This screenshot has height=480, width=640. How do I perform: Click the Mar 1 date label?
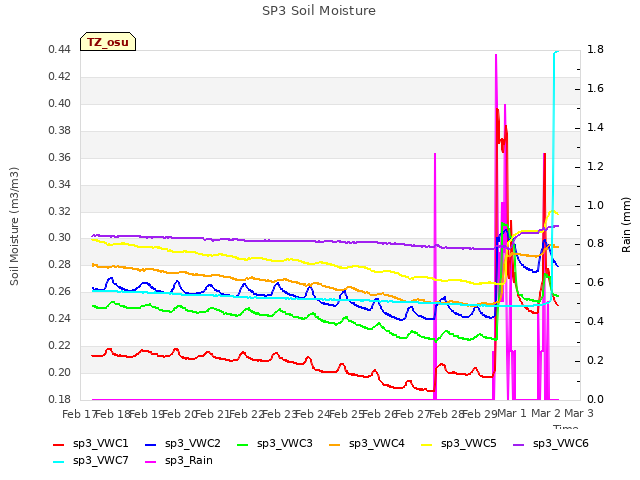512,413
